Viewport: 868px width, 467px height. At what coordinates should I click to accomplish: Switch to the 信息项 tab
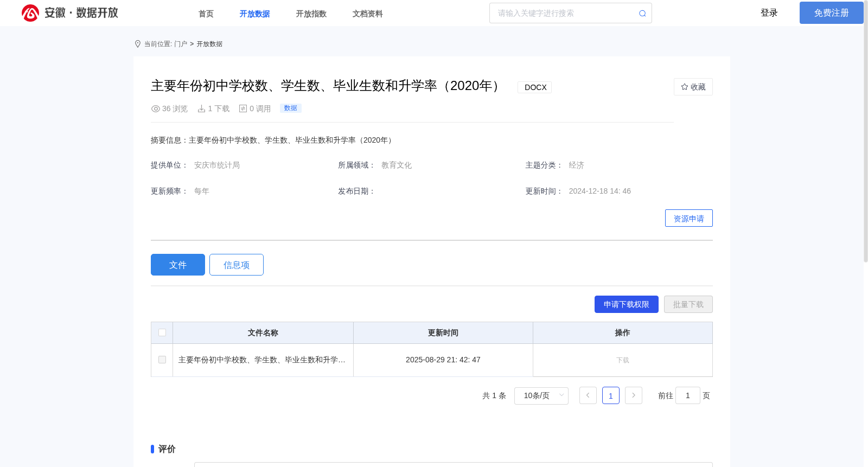pos(237,265)
